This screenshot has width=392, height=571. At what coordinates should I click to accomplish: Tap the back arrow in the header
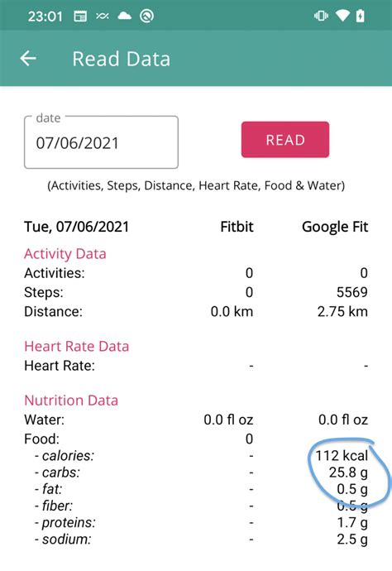28,59
